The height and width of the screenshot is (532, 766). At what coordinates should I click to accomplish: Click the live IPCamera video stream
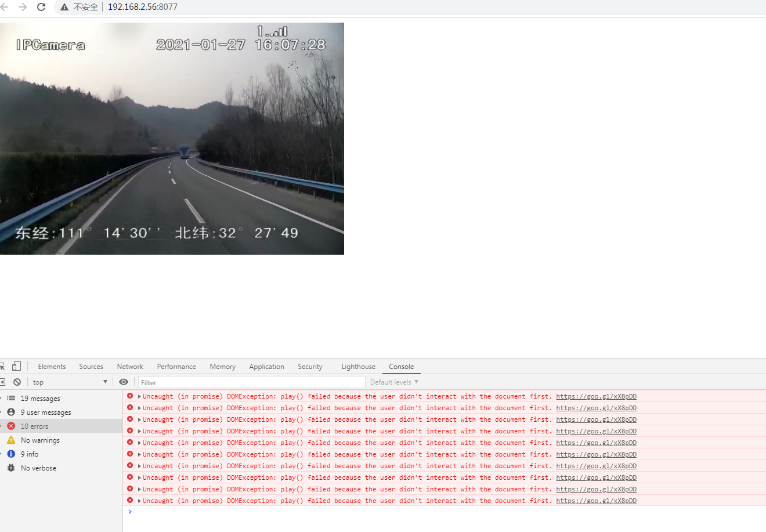point(172,138)
